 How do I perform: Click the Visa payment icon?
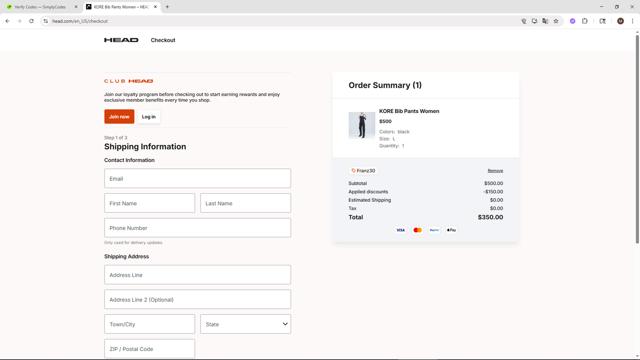point(400,230)
